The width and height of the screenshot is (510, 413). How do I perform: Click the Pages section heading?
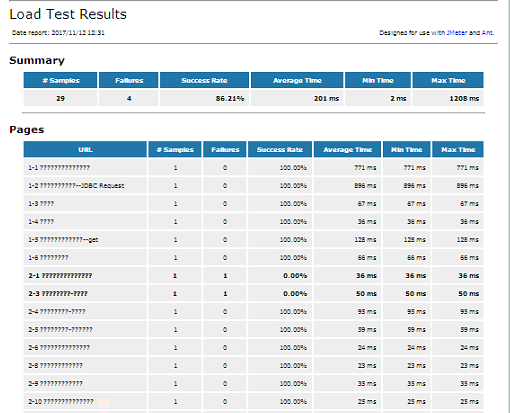tap(27, 130)
